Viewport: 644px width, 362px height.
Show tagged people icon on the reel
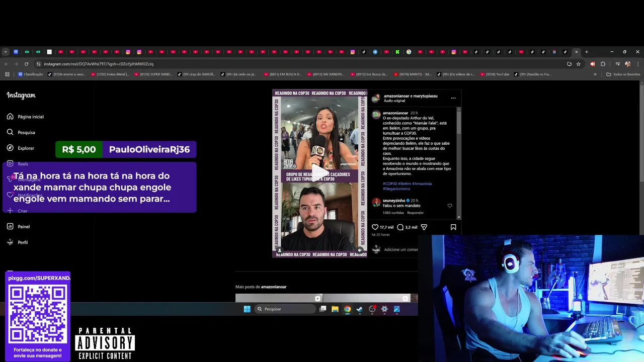[x=280, y=250]
